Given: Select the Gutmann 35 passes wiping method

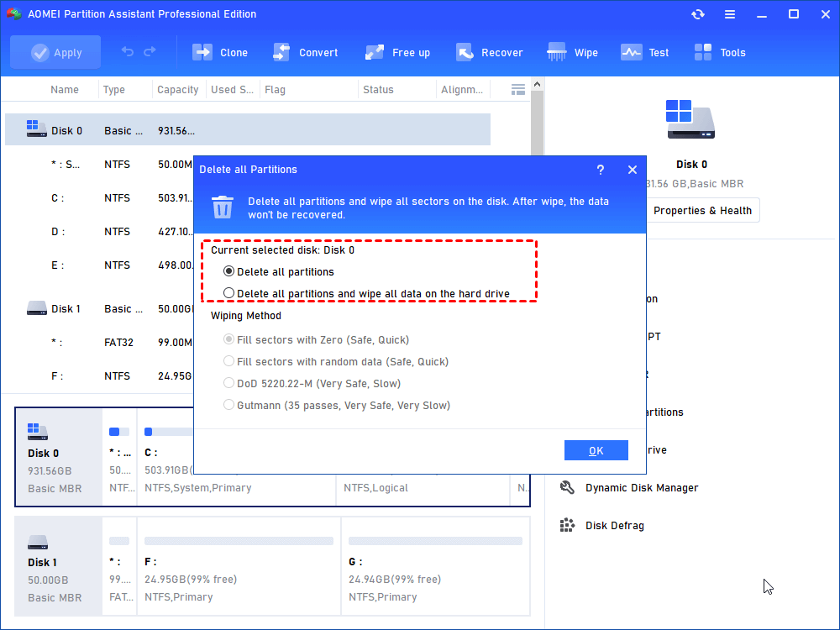Looking at the screenshot, I should click(229, 405).
